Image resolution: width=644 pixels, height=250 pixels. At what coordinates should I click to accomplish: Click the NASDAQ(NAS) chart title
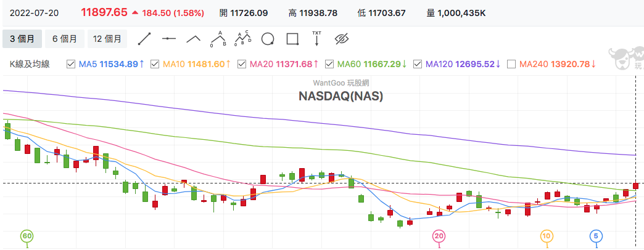[341, 96]
